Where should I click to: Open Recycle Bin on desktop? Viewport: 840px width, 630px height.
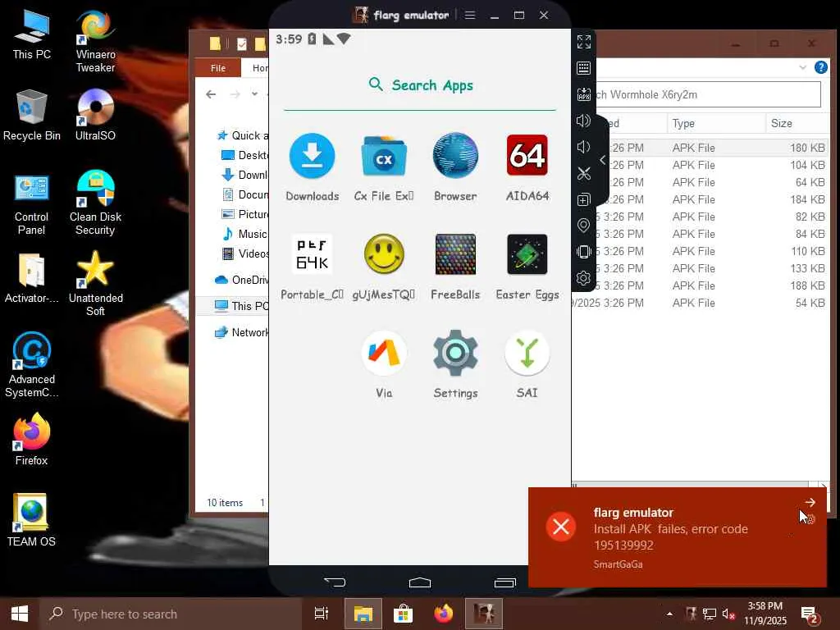pos(32,116)
